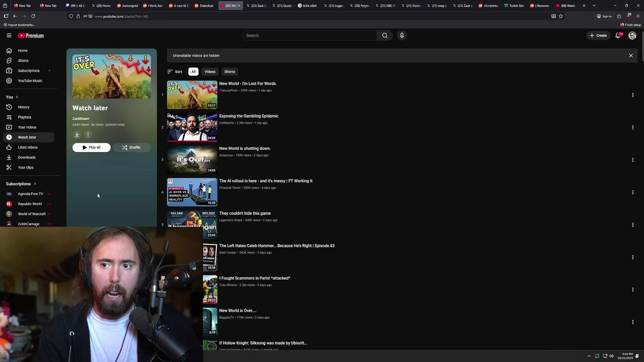This screenshot has height=362, width=644.
Task: Click the YouTube search input field
Action: [309, 36]
